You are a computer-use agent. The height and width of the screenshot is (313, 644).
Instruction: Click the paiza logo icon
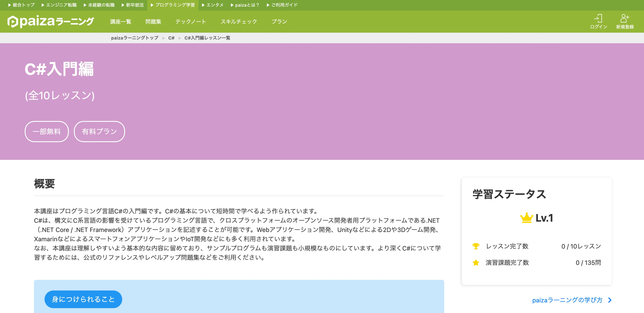point(13,21)
